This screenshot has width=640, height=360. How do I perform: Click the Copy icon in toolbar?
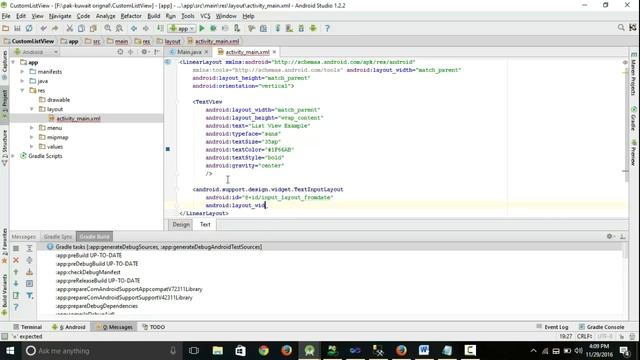[81, 28]
